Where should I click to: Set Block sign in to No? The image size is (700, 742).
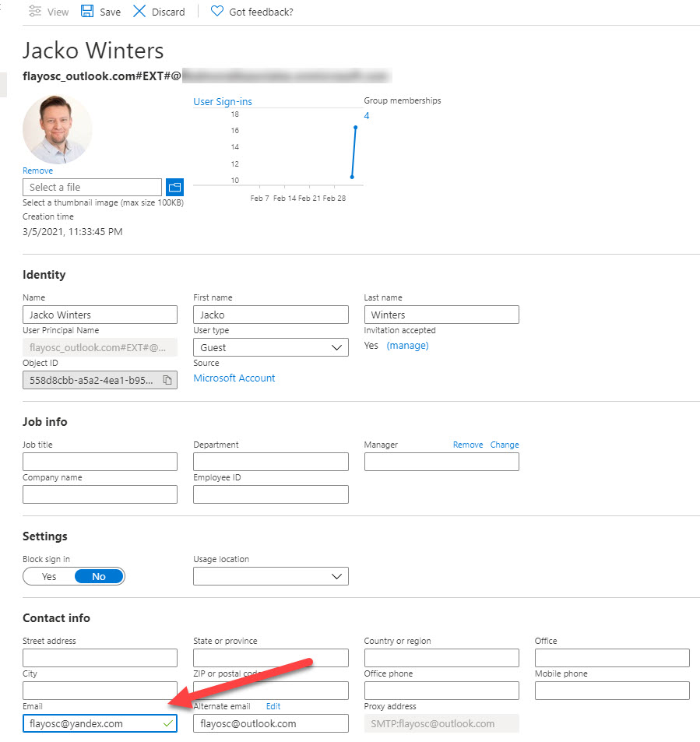pos(99,577)
